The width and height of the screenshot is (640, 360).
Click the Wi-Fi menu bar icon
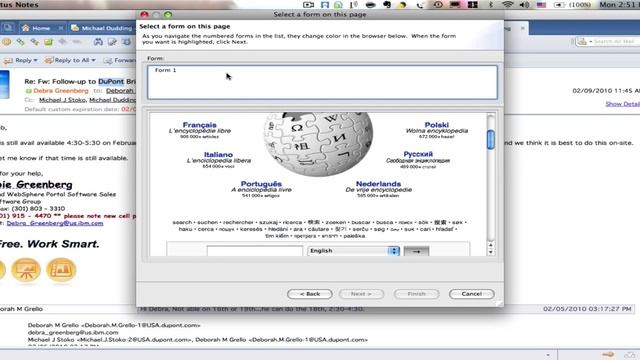coord(508,4)
